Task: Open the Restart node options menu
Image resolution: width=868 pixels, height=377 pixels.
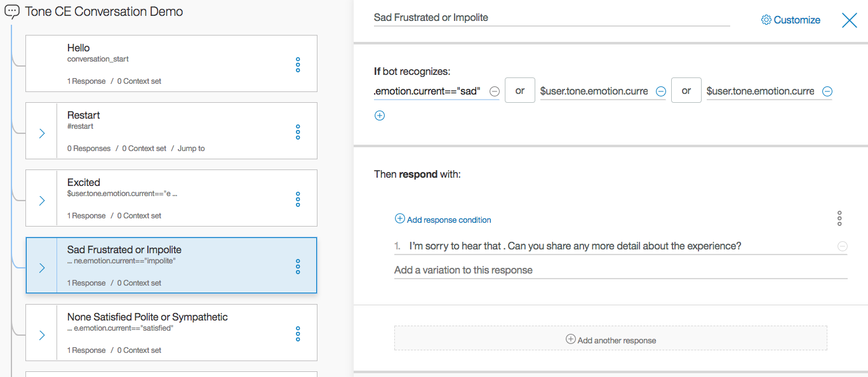Action: 298,132
